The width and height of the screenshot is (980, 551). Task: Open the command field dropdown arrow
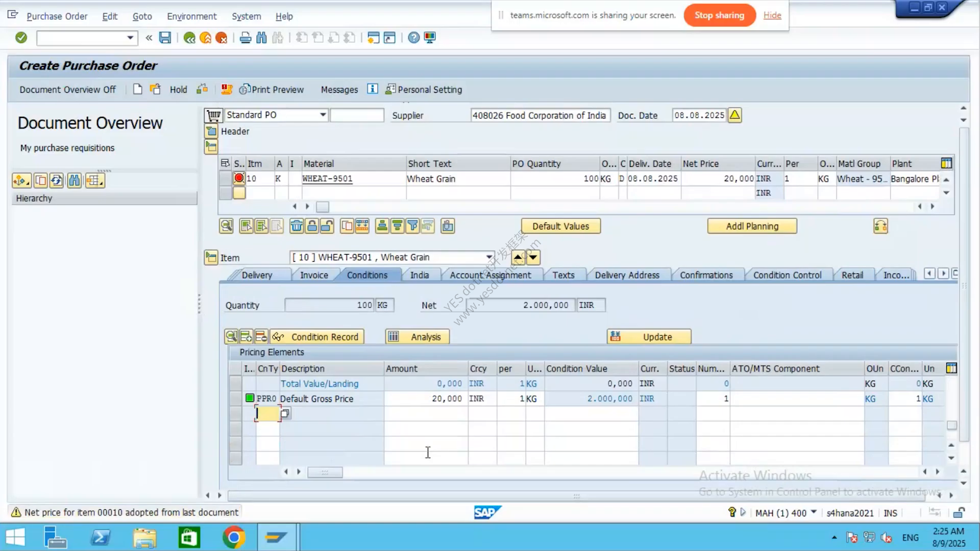click(130, 38)
